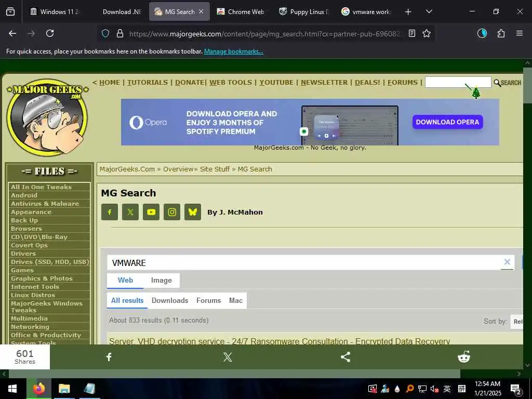Open the Drives (SSD, HDD, USB) category
532x399 pixels.
click(x=50, y=262)
